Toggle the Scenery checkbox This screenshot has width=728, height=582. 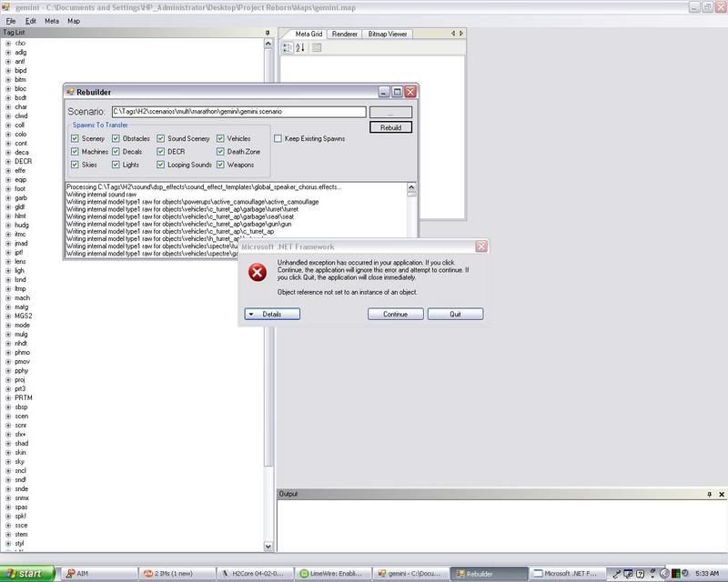click(75, 138)
